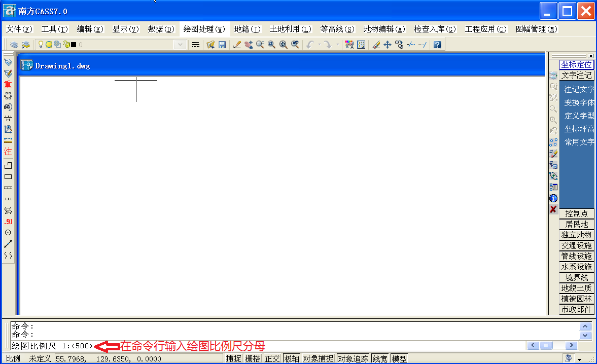
Task: Click the open drawing folder icon
Action: coord(210,45)
